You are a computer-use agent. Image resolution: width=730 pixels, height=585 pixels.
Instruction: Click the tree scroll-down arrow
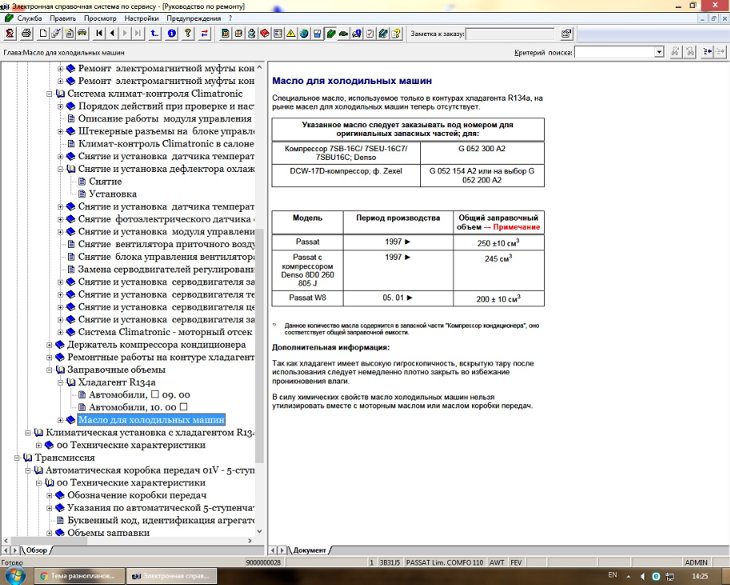click(259, 531)
